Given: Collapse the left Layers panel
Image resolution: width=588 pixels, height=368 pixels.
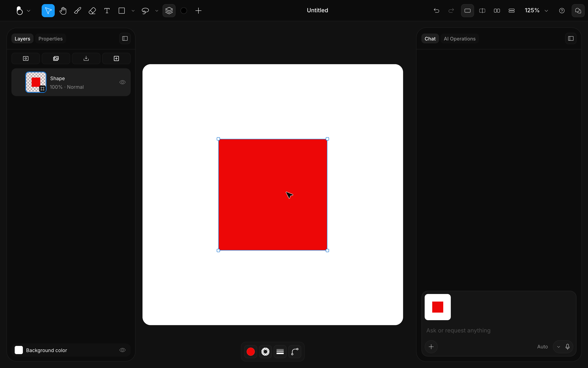Looking at the screenshot, I should point(125,38).
